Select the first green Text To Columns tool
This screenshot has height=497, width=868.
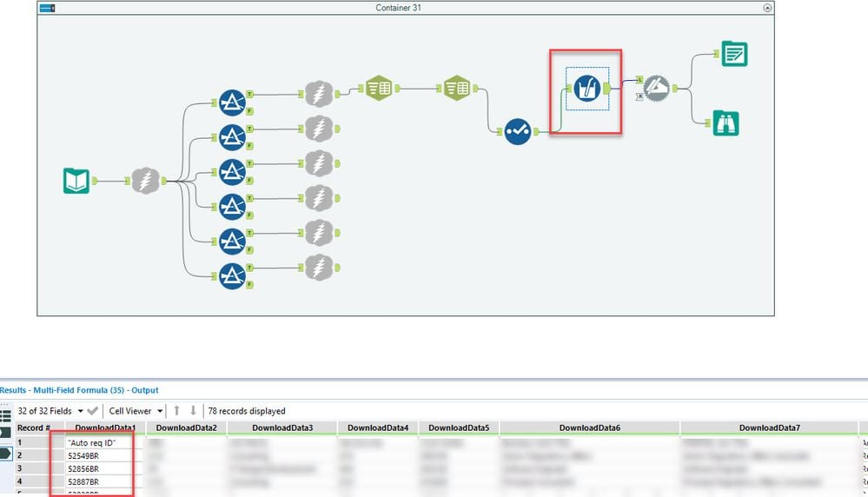click(x=379, y=88)
